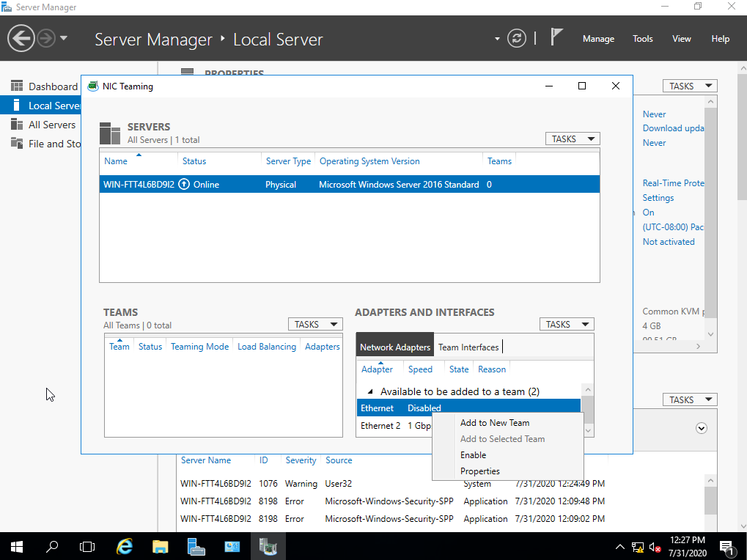Open File Explorer from the taskbar
Viewport: 747px width, 560px height.
click(160, 547)
